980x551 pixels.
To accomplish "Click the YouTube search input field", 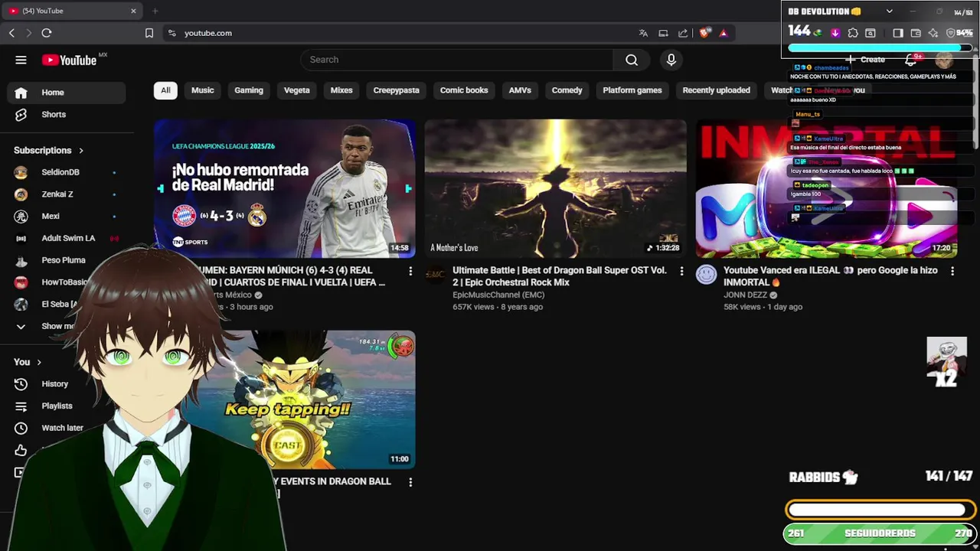I will [x=457, y=60].
